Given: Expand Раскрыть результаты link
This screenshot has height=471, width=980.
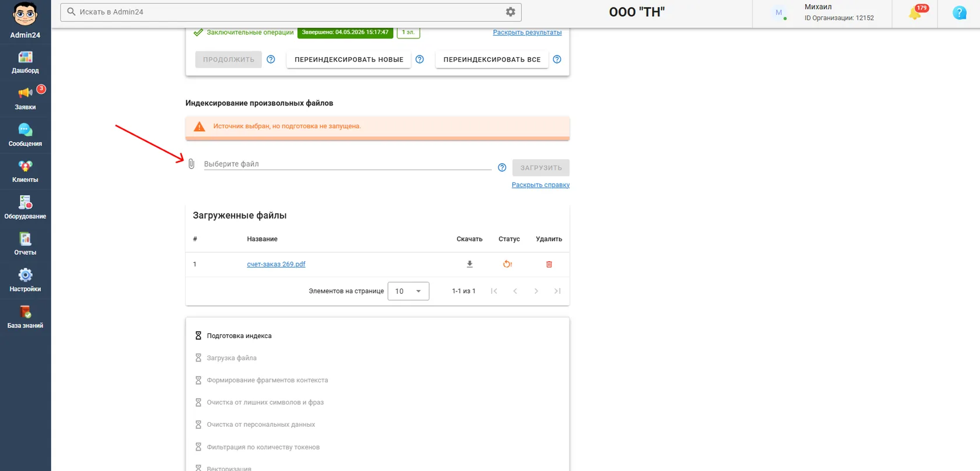Looking at the screenshot, I should point(527,32).
